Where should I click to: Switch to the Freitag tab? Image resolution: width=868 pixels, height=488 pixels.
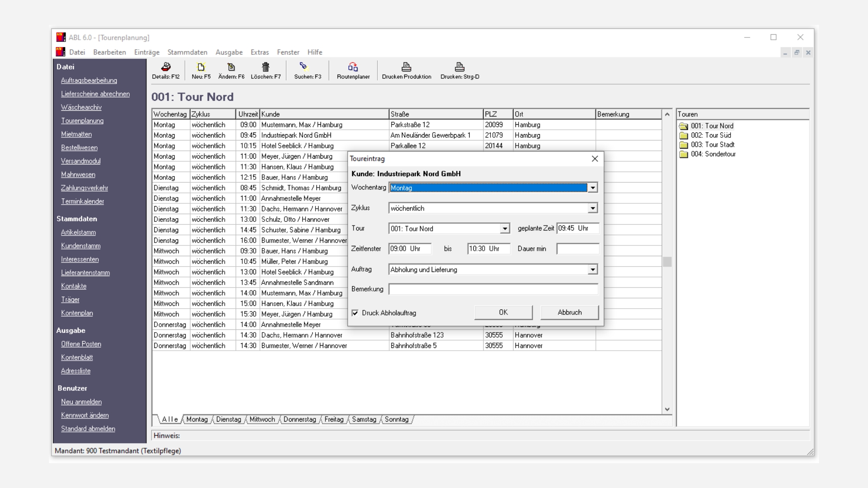pos(334,419)
